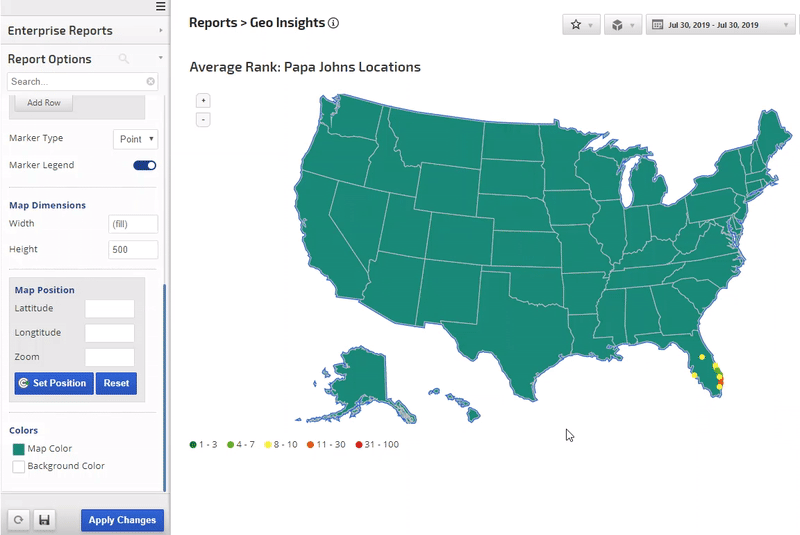Open the Marker Type dropdown
Screen dimensions: 800x535
point(136,139)
